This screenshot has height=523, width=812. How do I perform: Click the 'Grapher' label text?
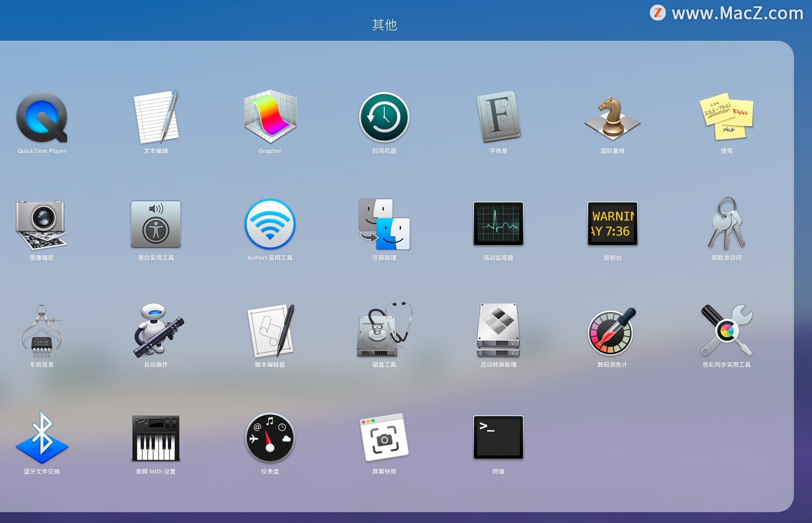pyautogui.click(x=270, y=151)
